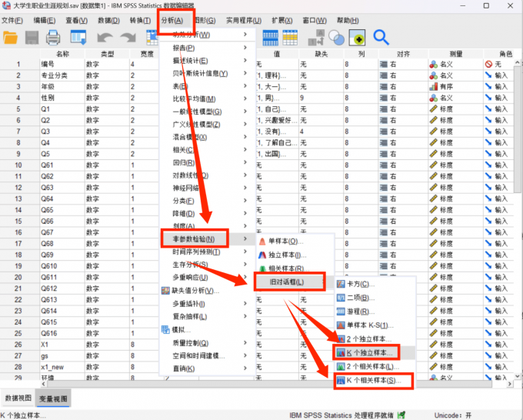This screenshot has width=523, height=420.
Task: Click the toolbar icon with green plus
Action: coord(357,38)
